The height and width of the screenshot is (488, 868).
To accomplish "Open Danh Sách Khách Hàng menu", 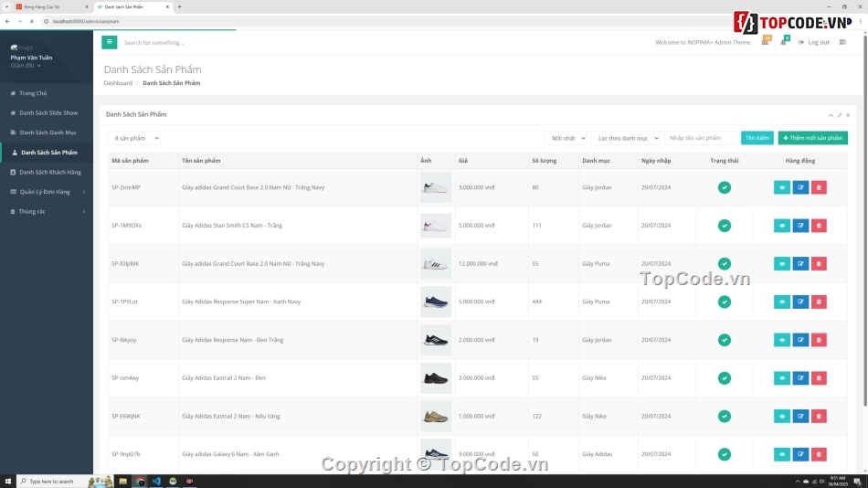I will coord(47,173).
